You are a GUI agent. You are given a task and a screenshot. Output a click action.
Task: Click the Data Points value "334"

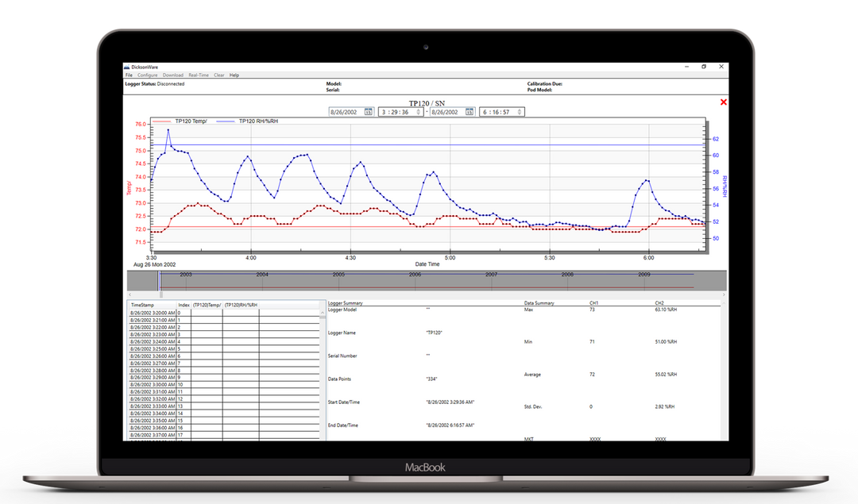click(431, 379)
